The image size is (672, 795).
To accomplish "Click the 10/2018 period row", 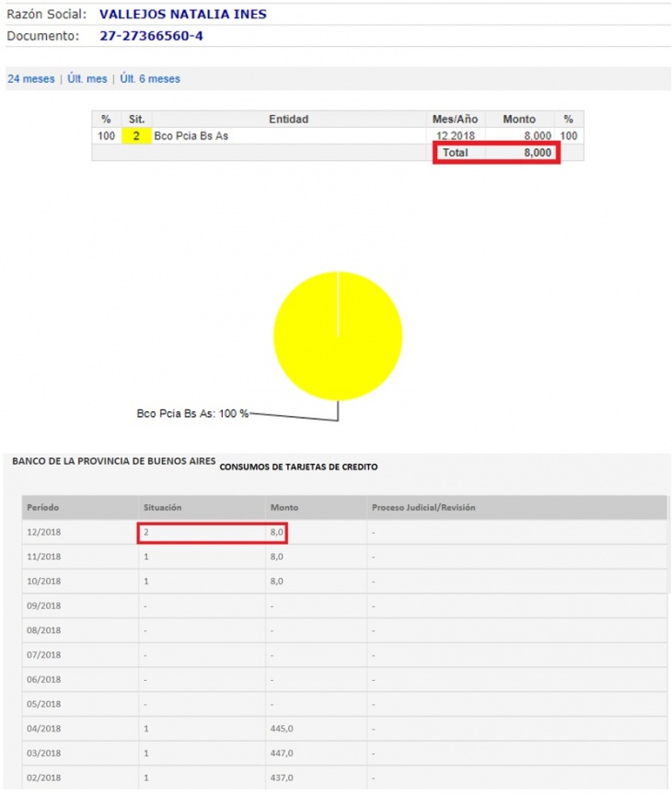I will (x=344, y=582).
